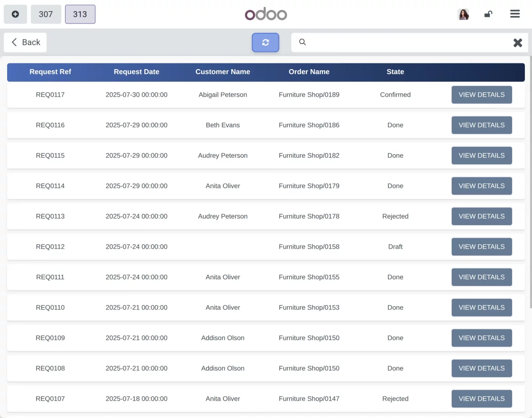Click order Furniture Shop/0178
This screenshot has height=418, width=532.
pyautogui.click(x=309, y=216)
